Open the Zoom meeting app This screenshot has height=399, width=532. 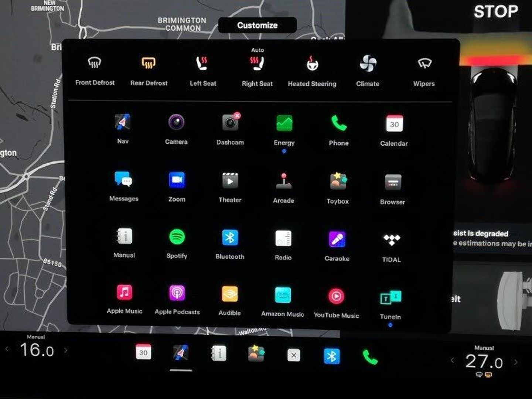[177, 180]
